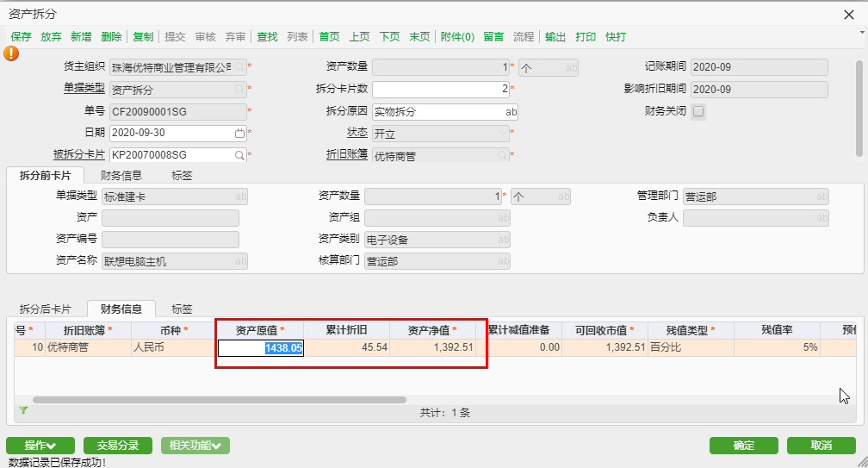Click the 确定 button

[x=743, y=446]
